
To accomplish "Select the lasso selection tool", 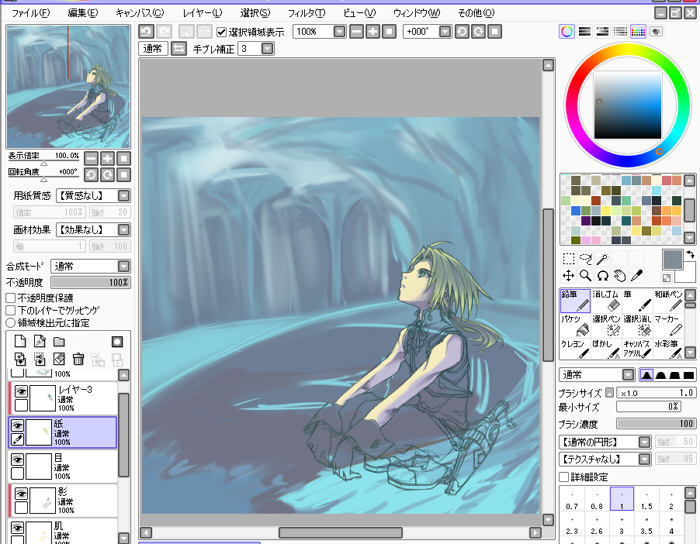I will click(585, 258).
